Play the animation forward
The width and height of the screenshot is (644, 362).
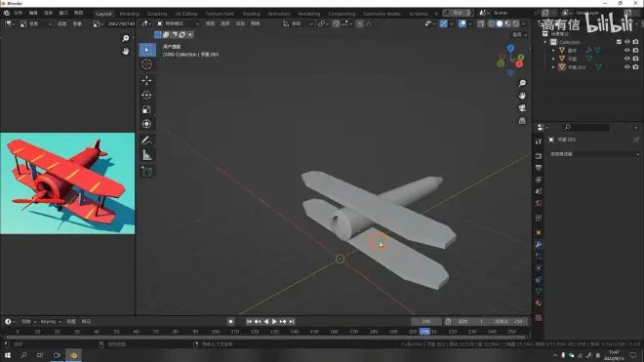[274, 321]
